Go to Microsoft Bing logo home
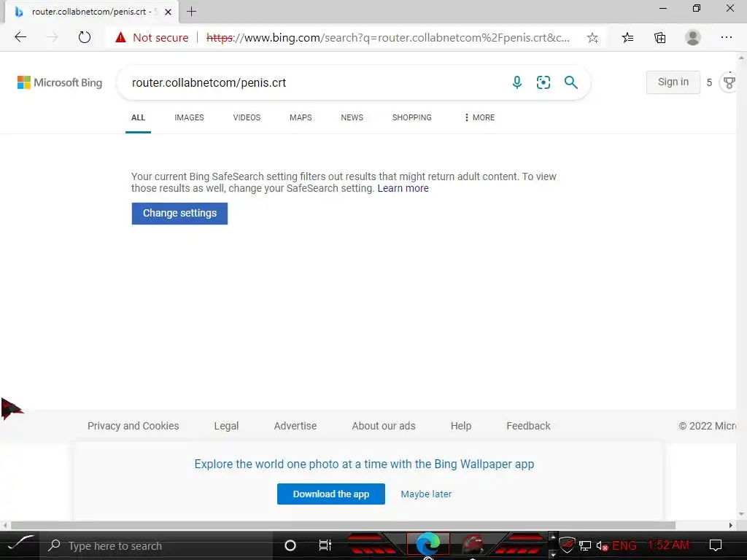This screenshot has width=747, height=560. point(60,82)
